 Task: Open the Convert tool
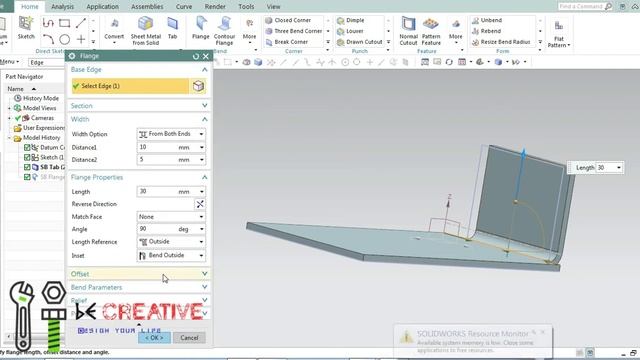pyautogui.click(x=114, y=29)
